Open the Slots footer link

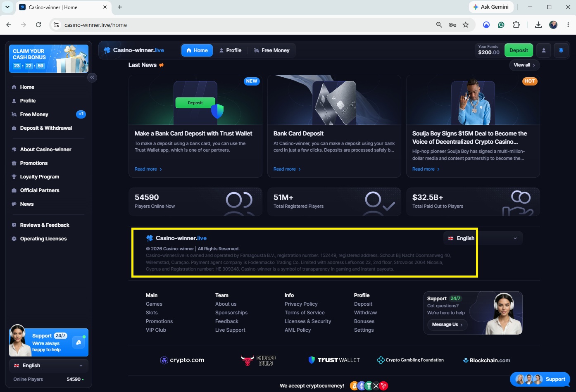coord(152,313)
